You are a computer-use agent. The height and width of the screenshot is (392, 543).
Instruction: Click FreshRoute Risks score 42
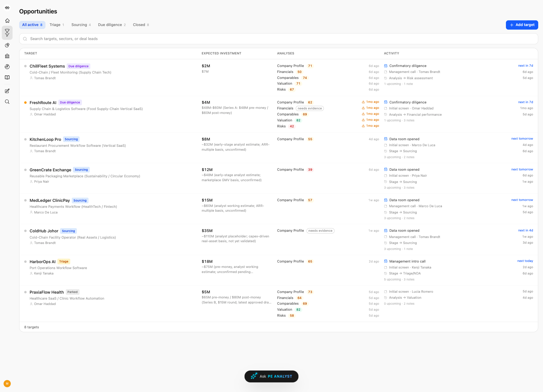(x=292, y=126)
